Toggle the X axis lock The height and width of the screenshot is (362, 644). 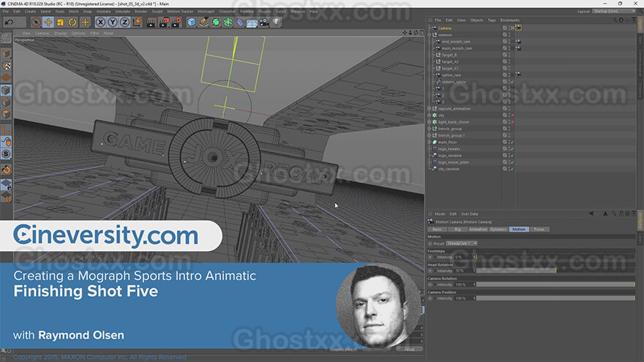(101, 22)
